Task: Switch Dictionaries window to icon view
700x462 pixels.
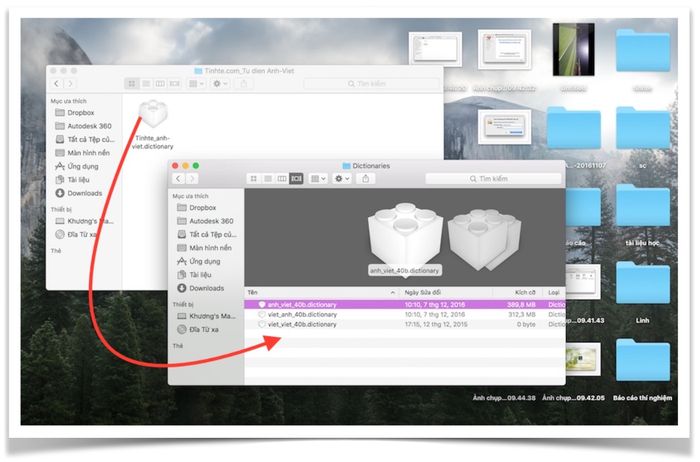Action: point(252,178)
